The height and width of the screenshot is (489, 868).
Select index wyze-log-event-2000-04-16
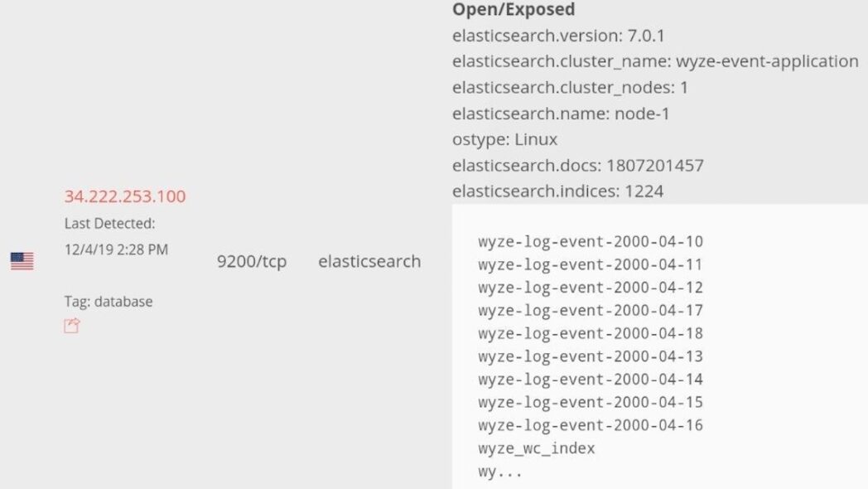(x=591, y=425)
